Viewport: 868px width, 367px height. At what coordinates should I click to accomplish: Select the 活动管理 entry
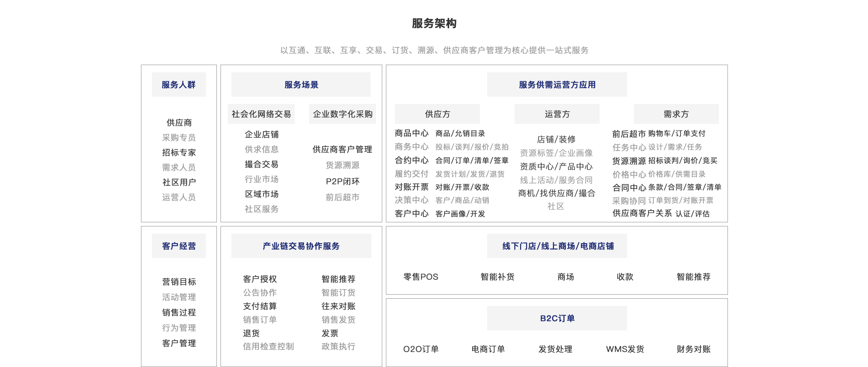pyautogui.click(x=179, y=297)
